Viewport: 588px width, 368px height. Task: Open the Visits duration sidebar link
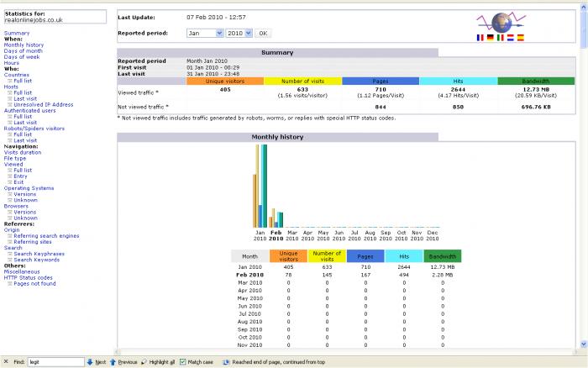point(22,152)
